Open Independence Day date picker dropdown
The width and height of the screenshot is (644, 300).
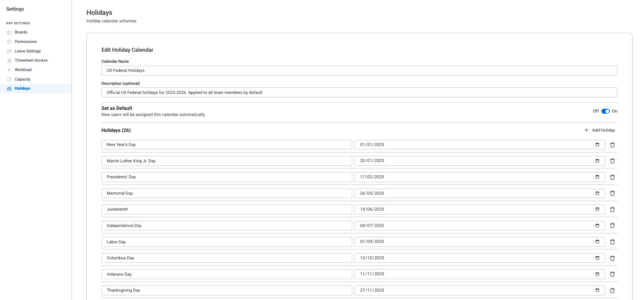tap(597, 225)
